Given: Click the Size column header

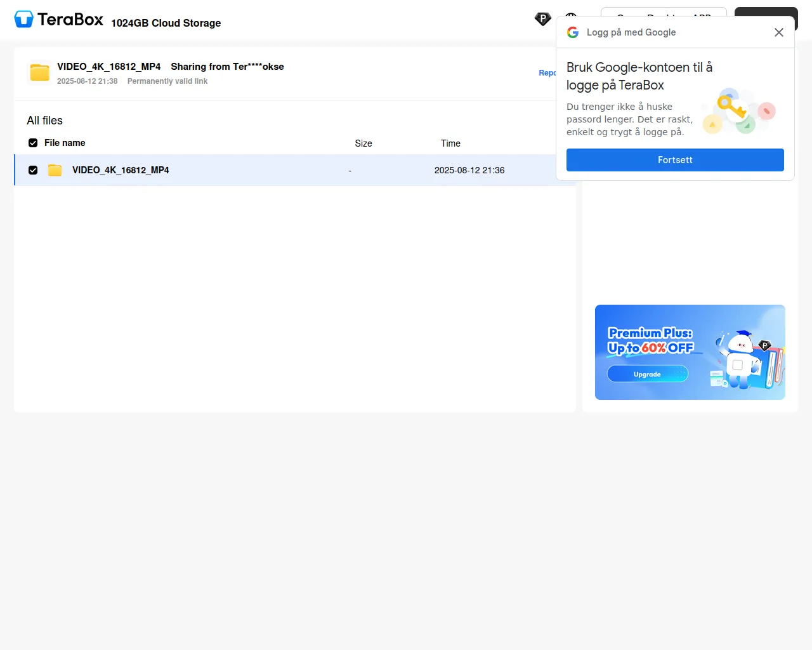Looking at the screenshot, I should 363,143.
